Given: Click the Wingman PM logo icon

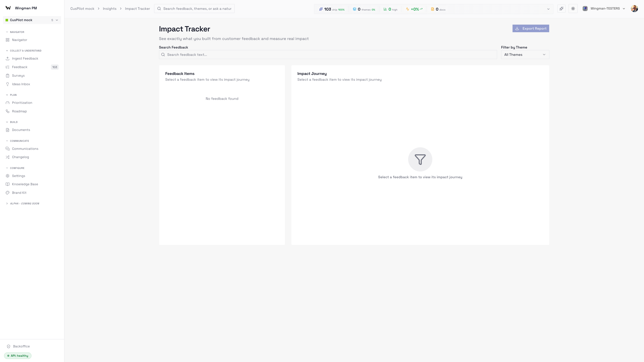Looking at the screenshot, I should (x=8, y=8).
